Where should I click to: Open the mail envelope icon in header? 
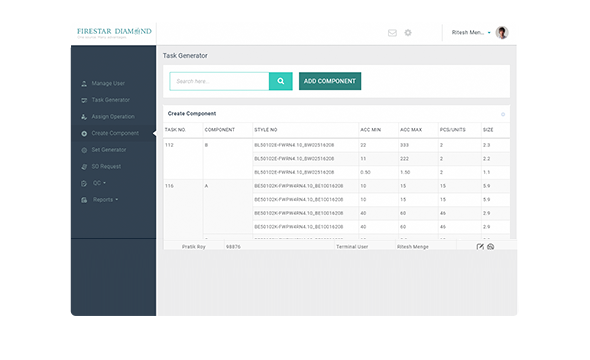tap(392, 33)
